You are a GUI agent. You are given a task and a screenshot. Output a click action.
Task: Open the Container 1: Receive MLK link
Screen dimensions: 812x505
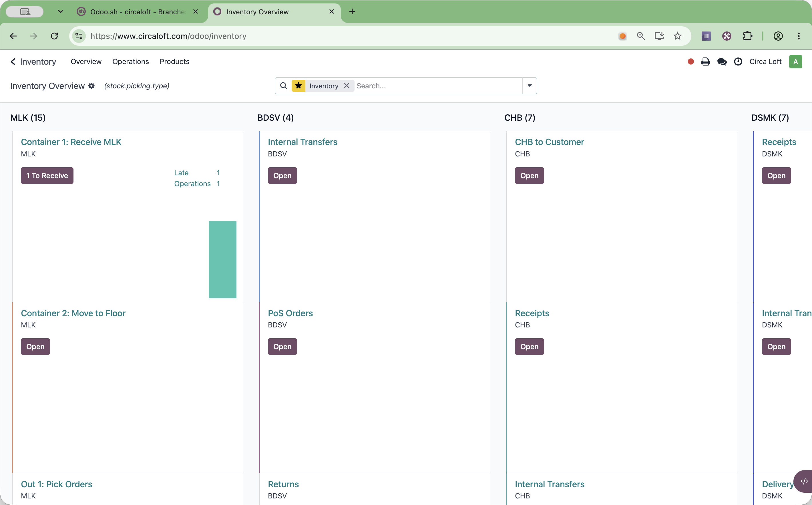coord(71,142)
